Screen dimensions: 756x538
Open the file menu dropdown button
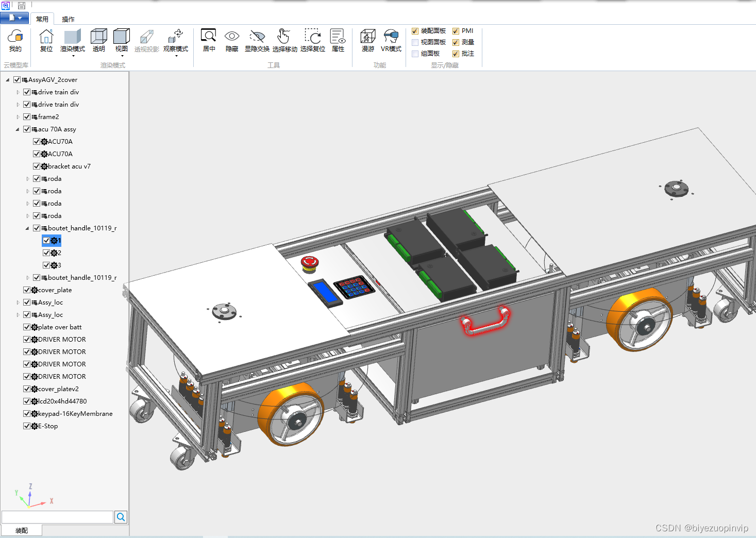coord(14,18)
